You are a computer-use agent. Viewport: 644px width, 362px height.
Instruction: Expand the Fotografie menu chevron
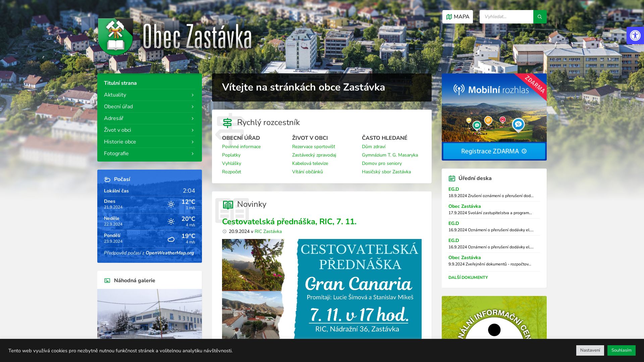(193, 154)
